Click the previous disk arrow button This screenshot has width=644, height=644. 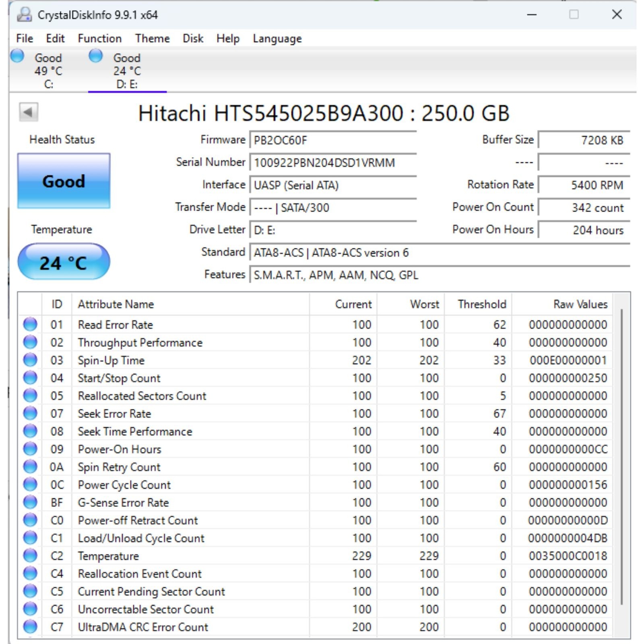[x=29, y=112]
